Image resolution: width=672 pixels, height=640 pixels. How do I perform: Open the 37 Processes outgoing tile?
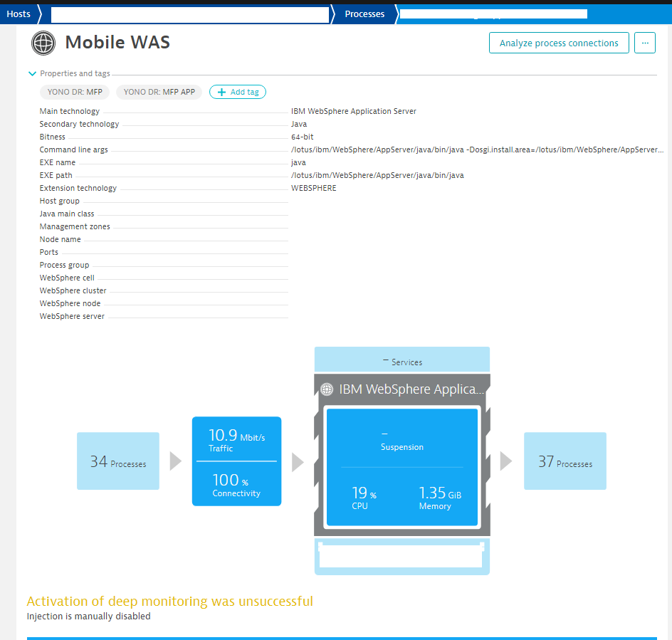tap(565, 461)
